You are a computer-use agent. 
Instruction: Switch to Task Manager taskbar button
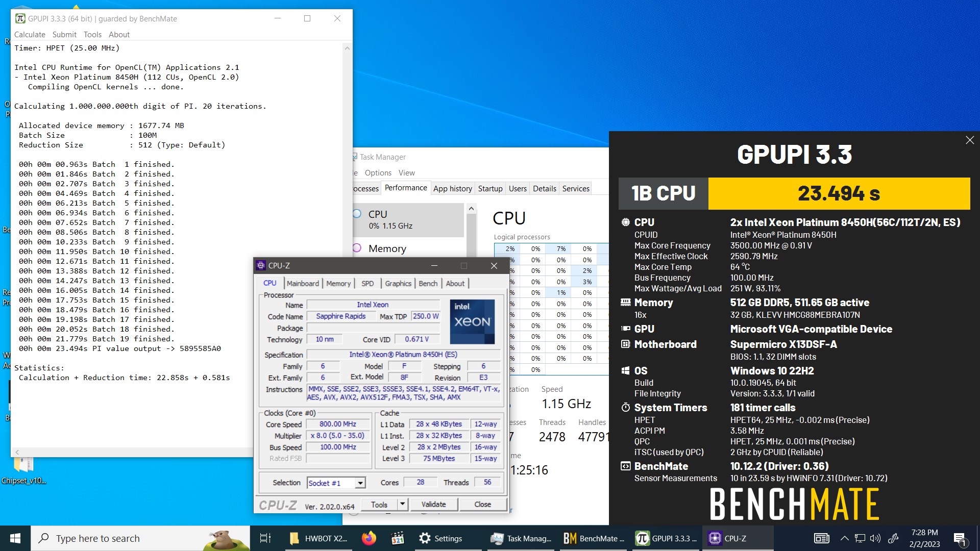pyautogui.click(x=521, y=538)
